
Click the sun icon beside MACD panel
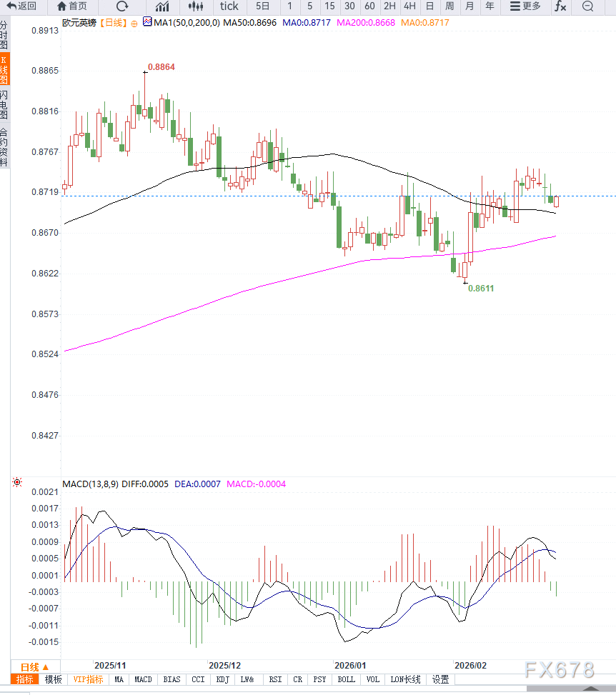coord(17,484)
